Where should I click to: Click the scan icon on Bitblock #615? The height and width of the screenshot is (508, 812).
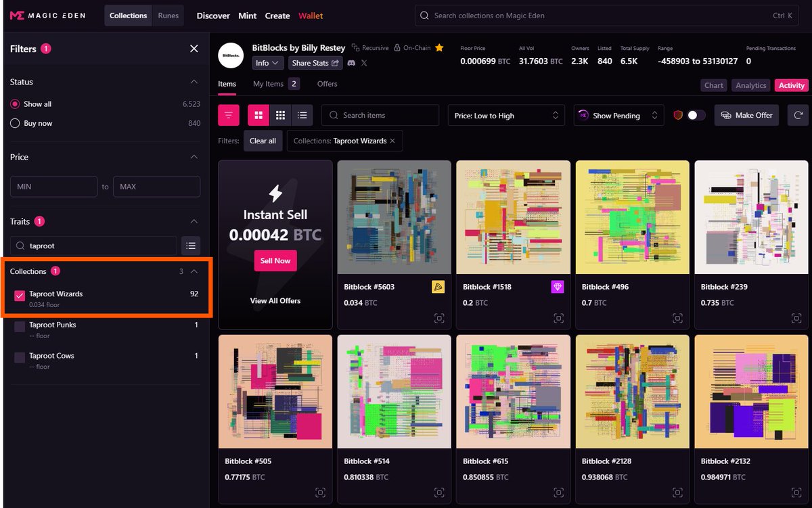coord(558,492)
